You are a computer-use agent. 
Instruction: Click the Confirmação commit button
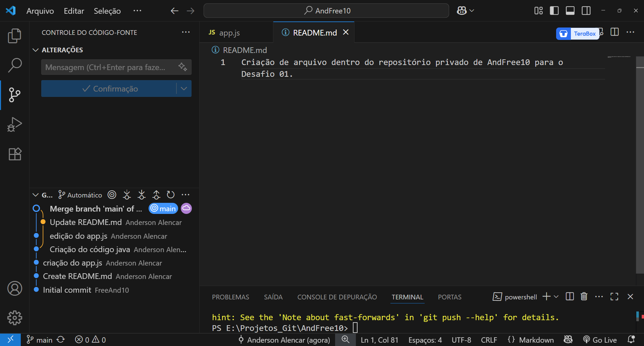109,89
